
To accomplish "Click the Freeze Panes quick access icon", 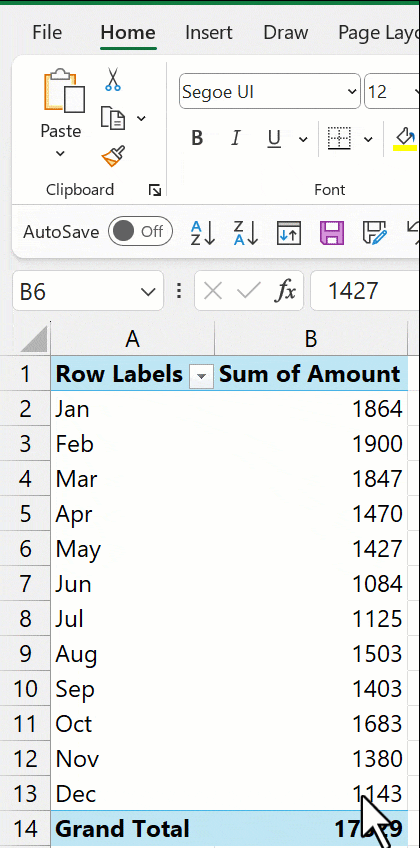I will [x=289, y=233].
